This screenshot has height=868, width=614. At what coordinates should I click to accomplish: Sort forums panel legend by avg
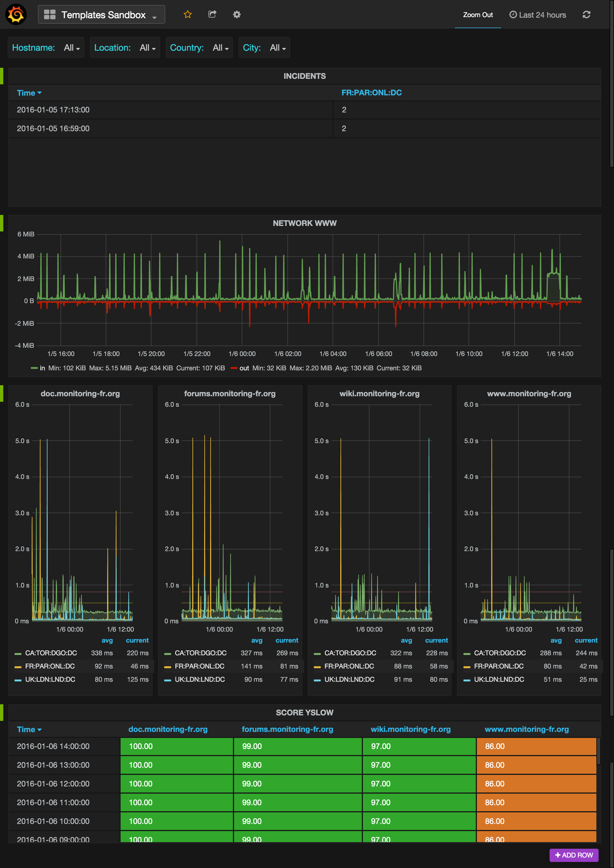click(257, 640)
